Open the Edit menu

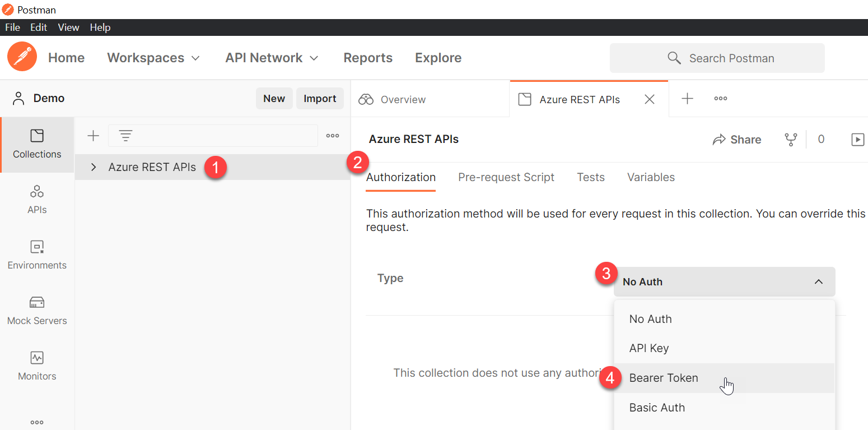[39, 27]
